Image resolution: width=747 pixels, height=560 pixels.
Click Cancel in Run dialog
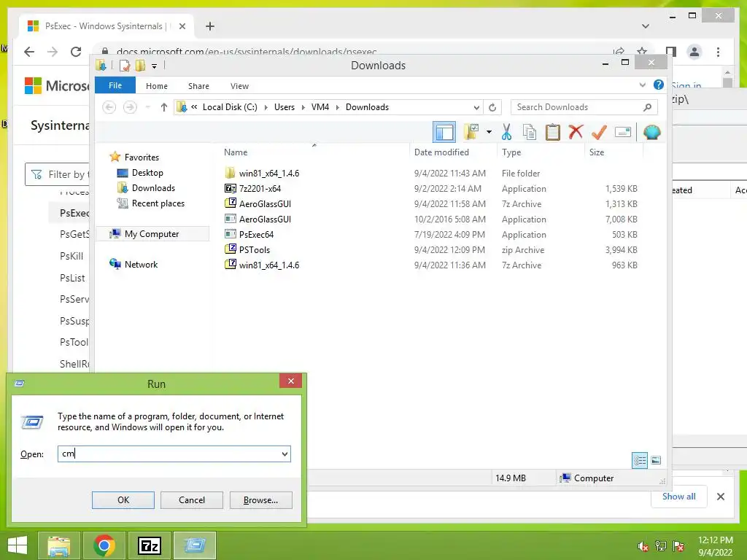click(x=192, y=500)
